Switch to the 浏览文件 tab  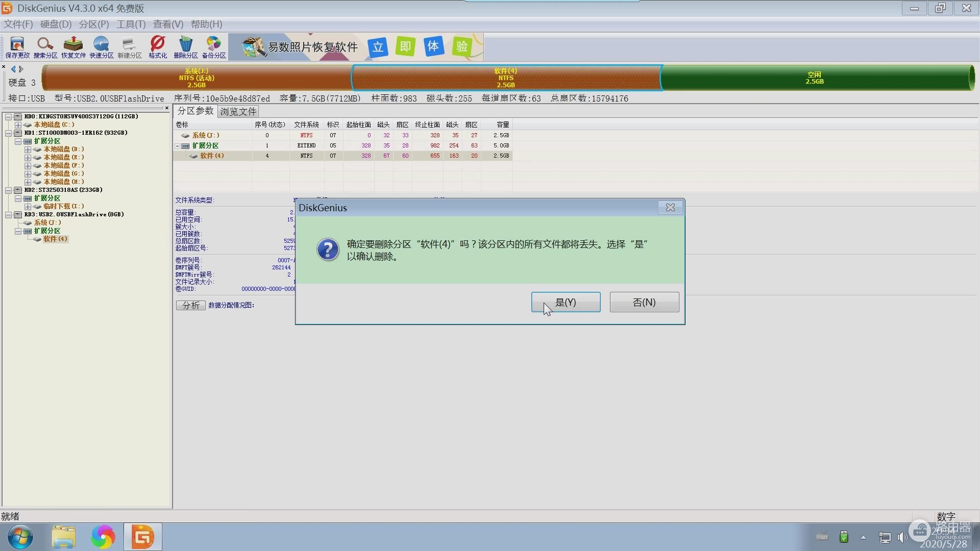(238, 111)
